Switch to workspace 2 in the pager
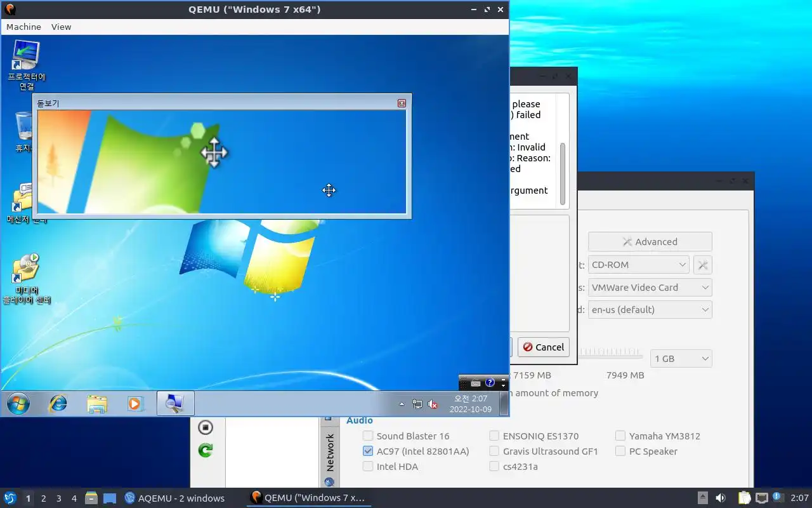The width and height of the screenshot is (812, 508). click(x=43, y=498)
